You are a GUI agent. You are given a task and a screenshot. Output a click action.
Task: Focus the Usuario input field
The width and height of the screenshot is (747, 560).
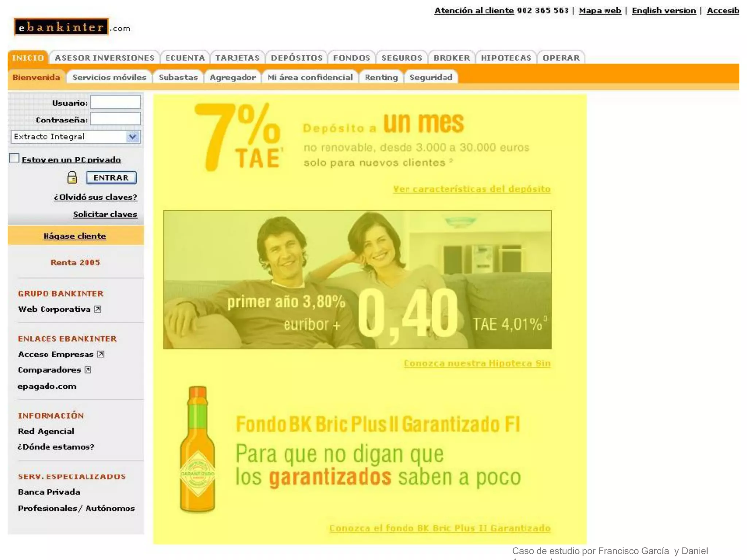(x=115, y=102)
